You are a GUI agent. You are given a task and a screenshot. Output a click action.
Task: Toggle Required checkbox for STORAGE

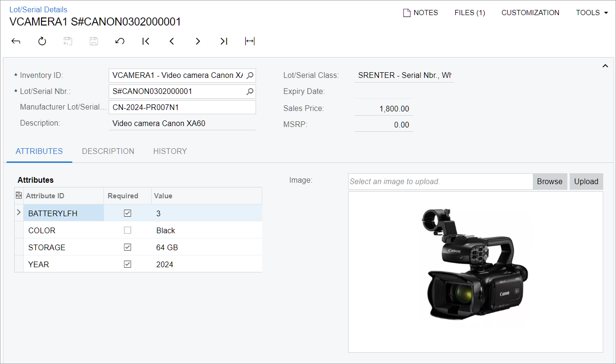click(127, 247)
